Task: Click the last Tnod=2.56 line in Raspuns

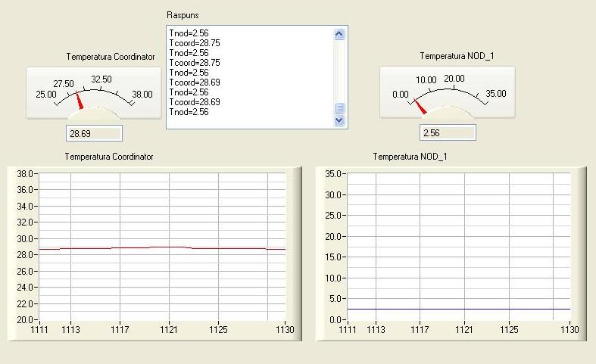Action: pyautogui.click(x=189, y=112)
